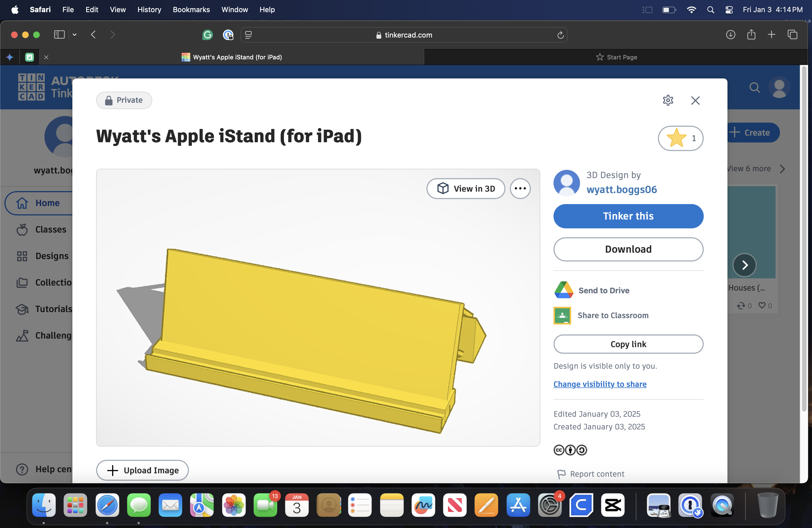Click the Google Drive icon
Image resolution: width=812 pixels, height=528 pixels.
pos(564,290)
